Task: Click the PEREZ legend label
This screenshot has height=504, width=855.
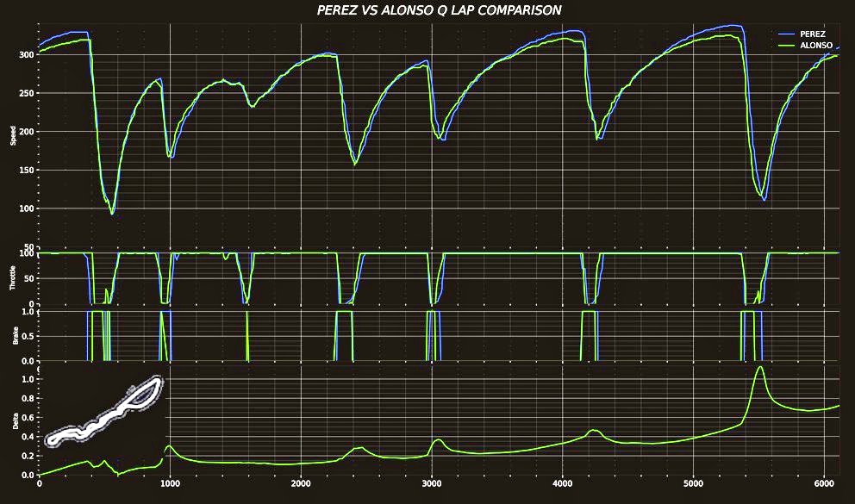Action: 813,34
